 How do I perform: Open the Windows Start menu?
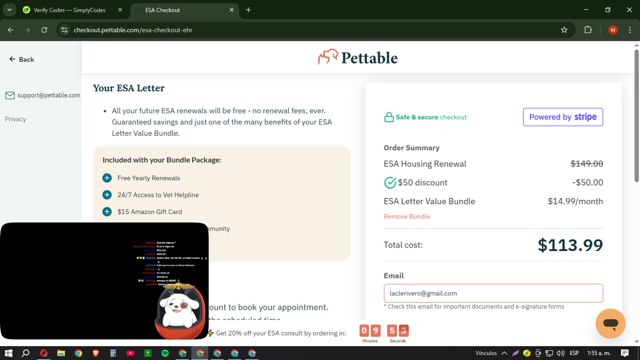[x=8, y=353]
